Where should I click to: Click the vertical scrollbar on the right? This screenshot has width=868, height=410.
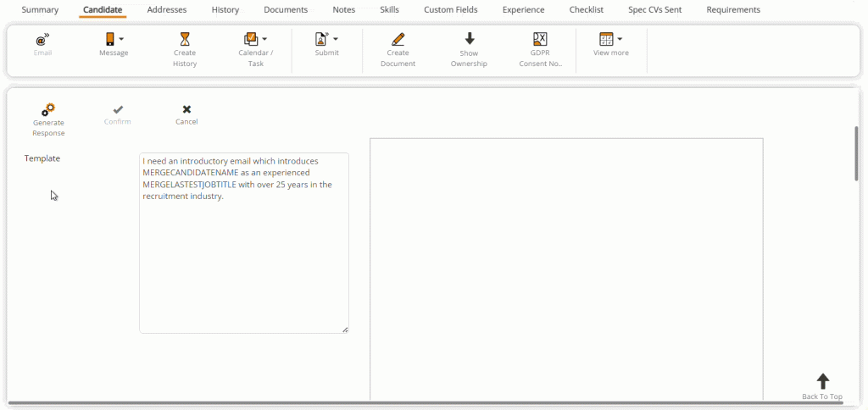856,154
